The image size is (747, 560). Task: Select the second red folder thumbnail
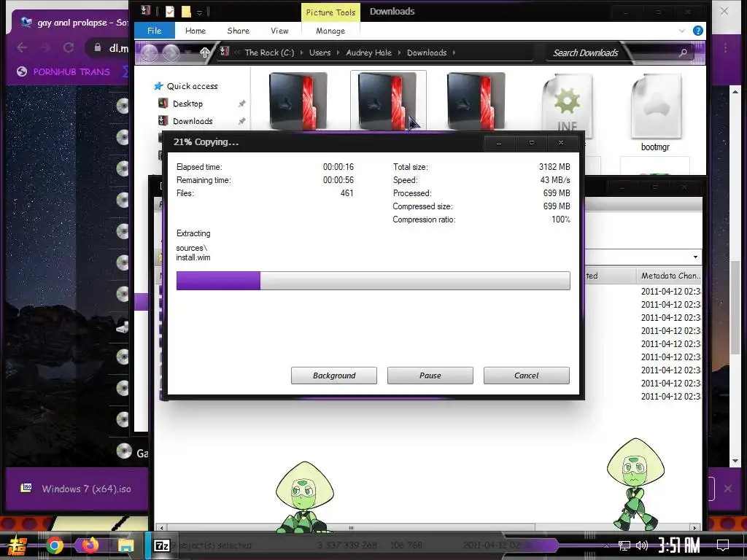coord(387,101)
